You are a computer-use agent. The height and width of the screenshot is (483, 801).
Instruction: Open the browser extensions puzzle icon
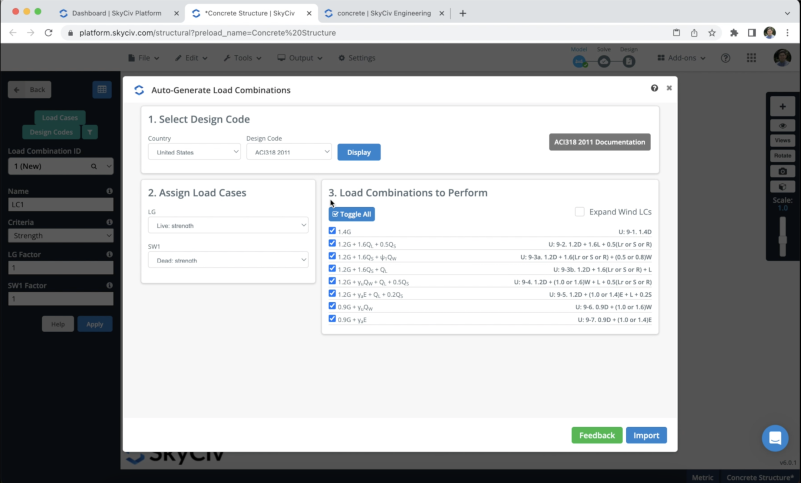(734, 33)
